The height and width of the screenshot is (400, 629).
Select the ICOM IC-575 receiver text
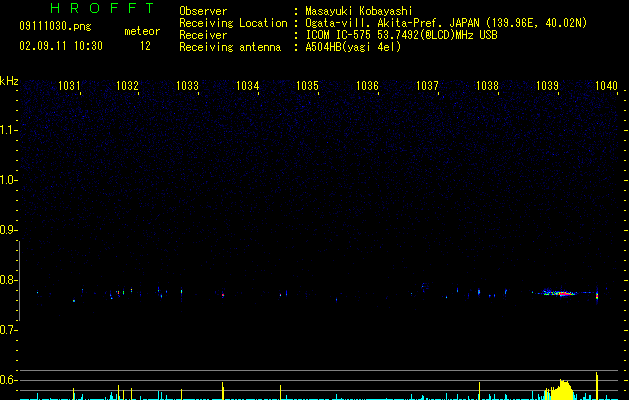click(401, 35)
